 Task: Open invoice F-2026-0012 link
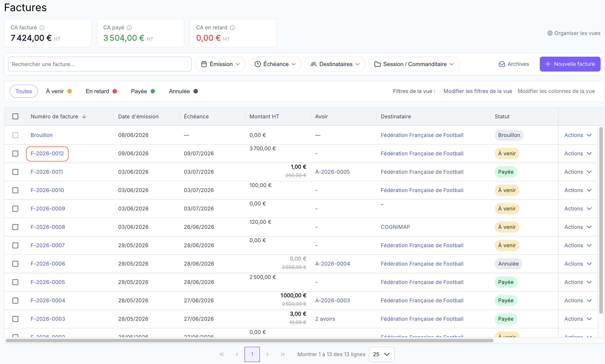(47, 154)
